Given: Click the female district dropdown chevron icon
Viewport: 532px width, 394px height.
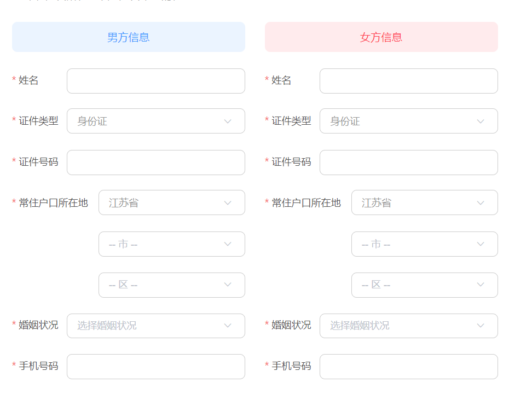Looking at the screenshot, I should (x=481, y=285).
